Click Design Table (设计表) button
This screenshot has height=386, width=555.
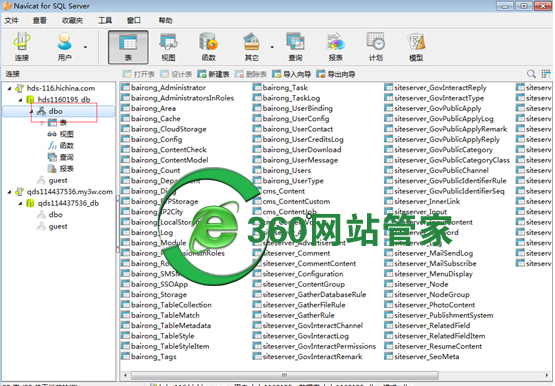(x=176, y=74)
